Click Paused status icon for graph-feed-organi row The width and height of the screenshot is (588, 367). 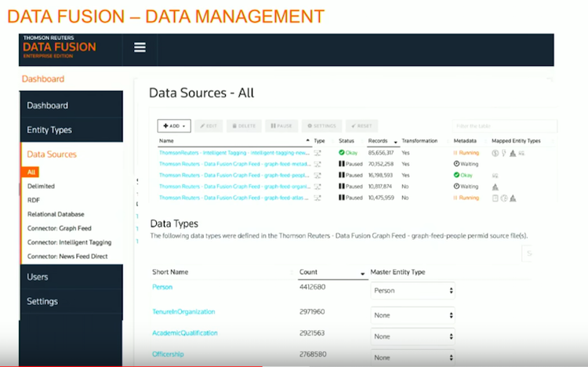coord(342,186)
